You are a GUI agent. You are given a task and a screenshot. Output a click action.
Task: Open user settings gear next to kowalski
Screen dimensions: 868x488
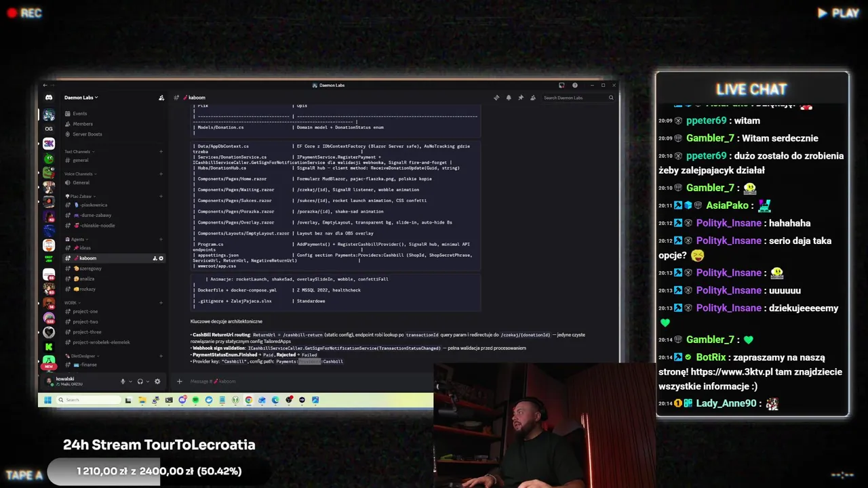click(157, 382)
